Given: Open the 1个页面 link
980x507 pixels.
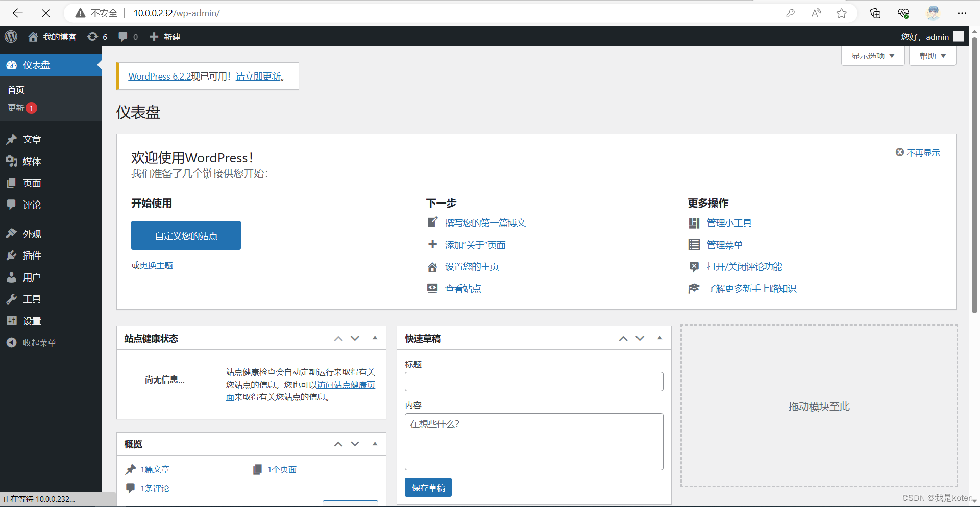Looking at the screenshot, I should tap(282, 469).
